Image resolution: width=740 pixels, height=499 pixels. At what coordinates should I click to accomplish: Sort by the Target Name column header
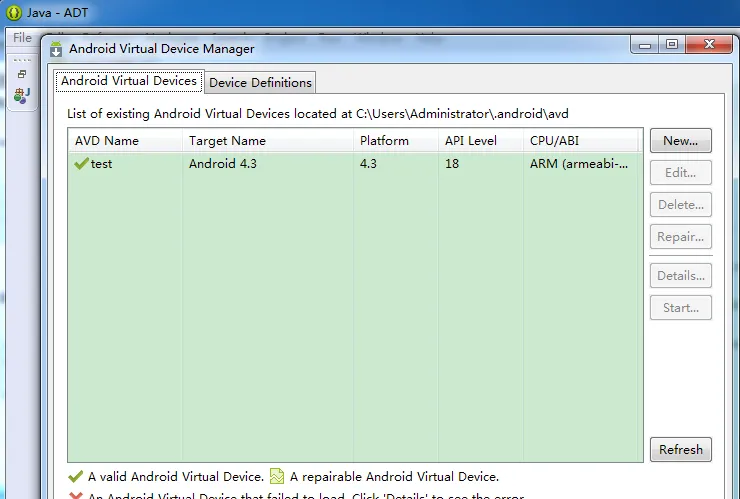click(x=227, y=141)
